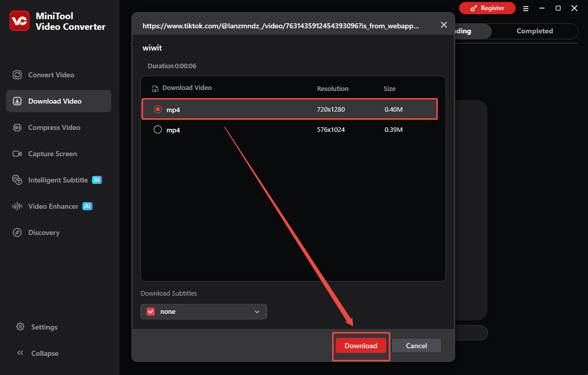Click the Convert Video sidebar icon
The width and height of the screenshot is (588, 375).
click(x=17, y=75)
